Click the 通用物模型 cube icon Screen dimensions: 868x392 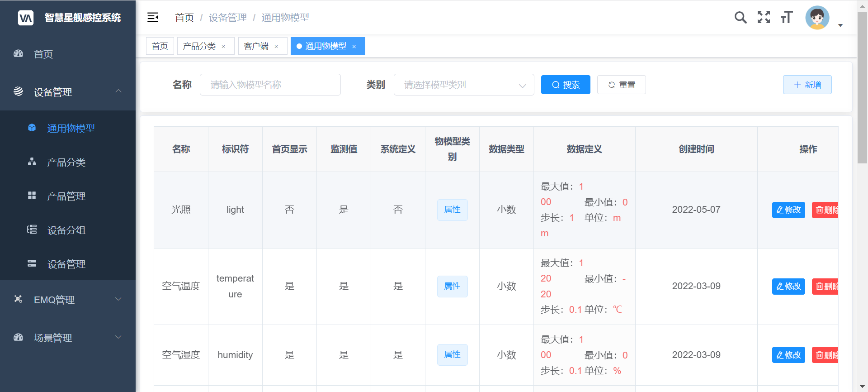point(32,128)
